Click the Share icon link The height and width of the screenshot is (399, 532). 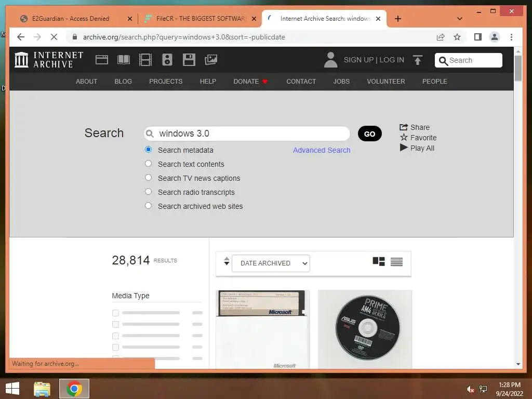415,127
